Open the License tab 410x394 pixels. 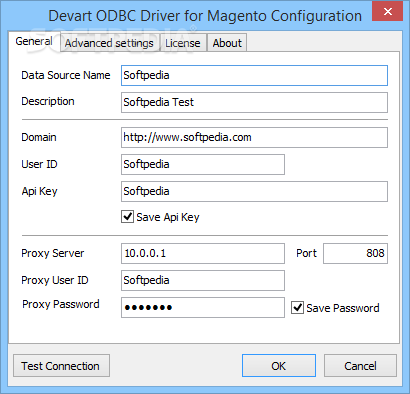183,43
